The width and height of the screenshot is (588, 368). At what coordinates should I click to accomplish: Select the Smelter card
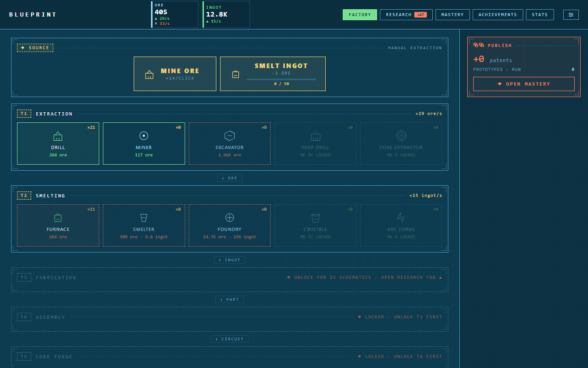click(x=144, y=225)
